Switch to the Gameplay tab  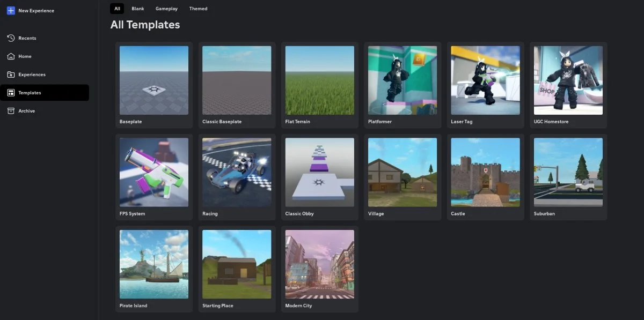(166, 9)
